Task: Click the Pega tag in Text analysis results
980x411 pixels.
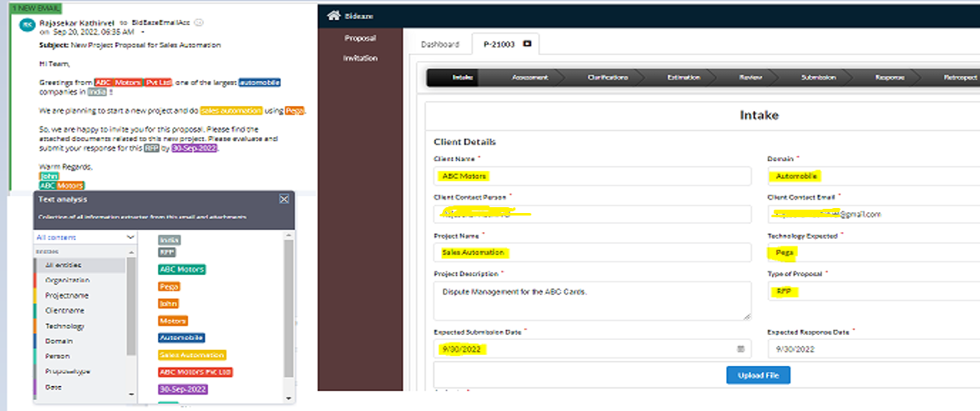Action: [169, 287]
